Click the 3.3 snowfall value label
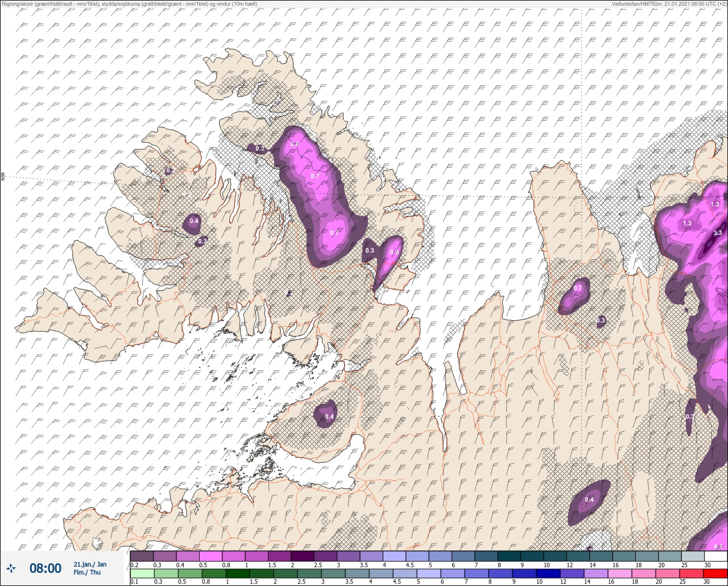The height and width of the screenshot is (586, 728). 718,233
